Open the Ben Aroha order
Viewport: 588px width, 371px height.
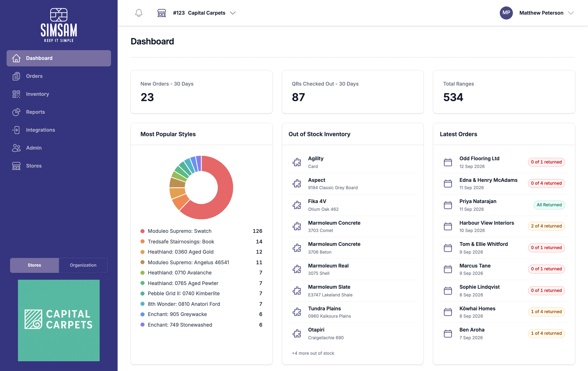[x=504, y=333]
